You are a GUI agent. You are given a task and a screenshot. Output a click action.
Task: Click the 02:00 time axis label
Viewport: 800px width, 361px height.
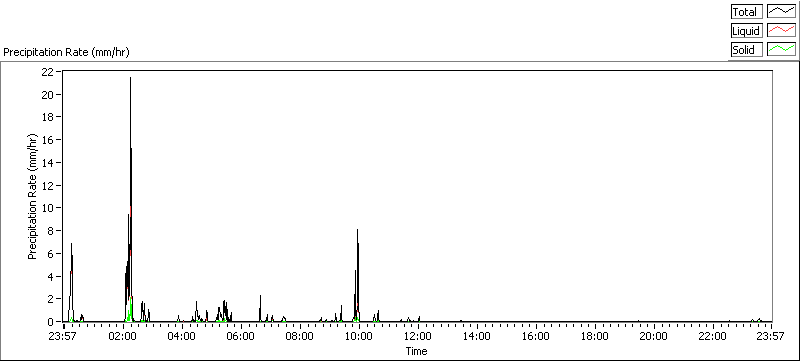tap(123, 336)
